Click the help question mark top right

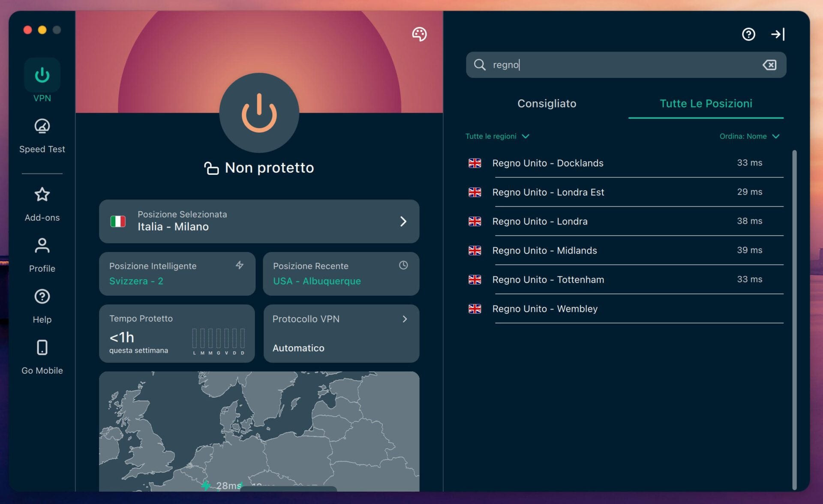[748, 34]
